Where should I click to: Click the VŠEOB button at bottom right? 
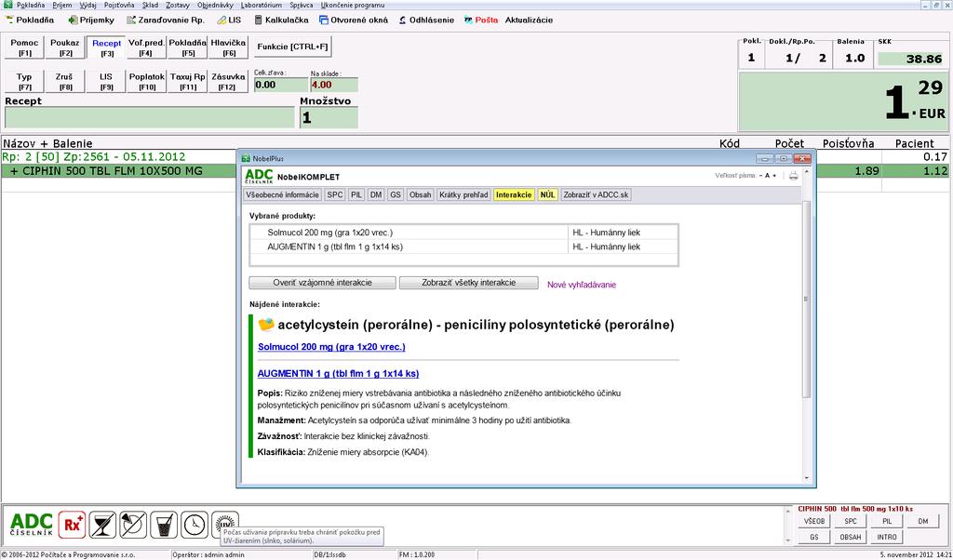(x=813, y=521)
